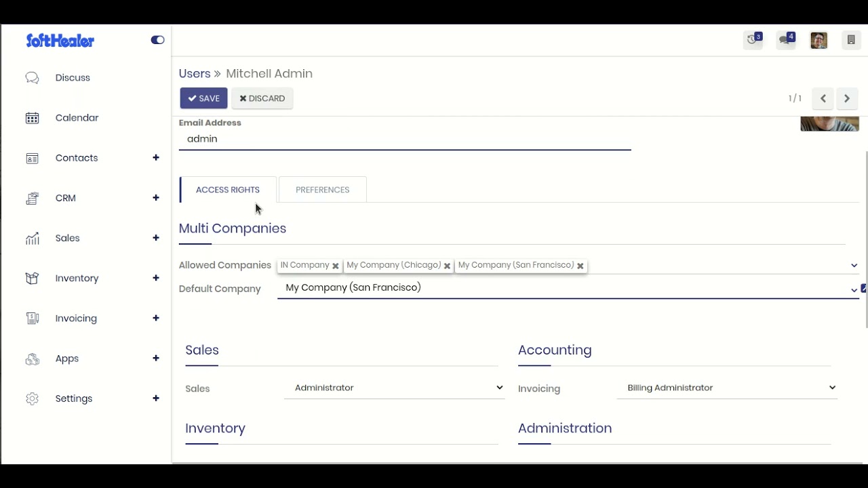The height and width of the screenshot is (488, 868).
Task: Remove My Company (Chicago) tag
Action: click(447, 266)
